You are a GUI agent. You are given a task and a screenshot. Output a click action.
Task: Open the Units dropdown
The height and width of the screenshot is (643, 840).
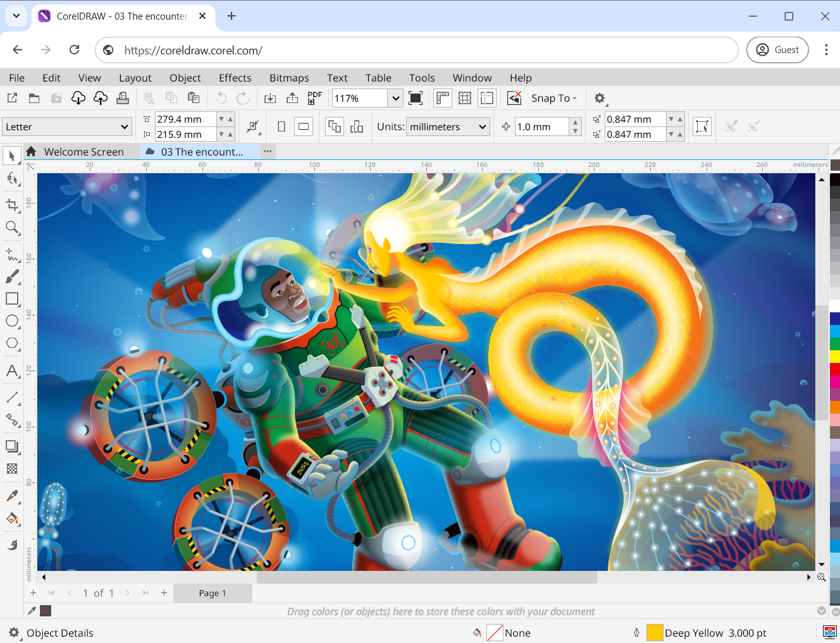click(x=448, y=126)
